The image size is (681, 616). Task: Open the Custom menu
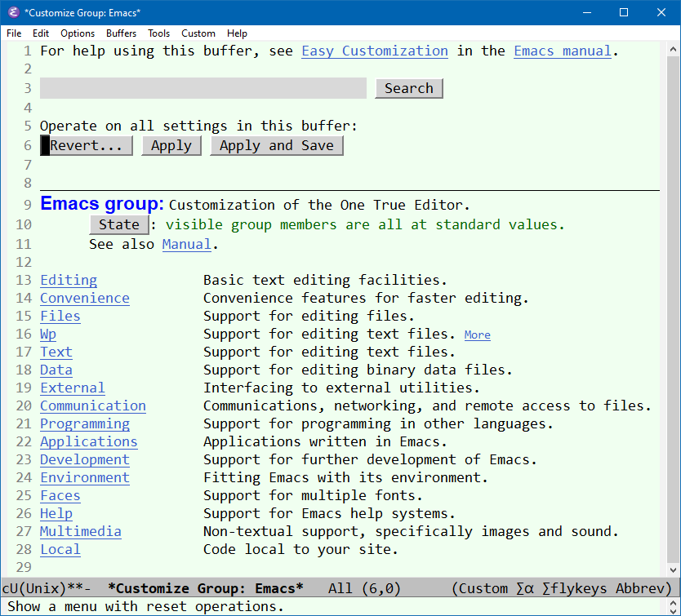pyautogui.click(x=198, y=33)
